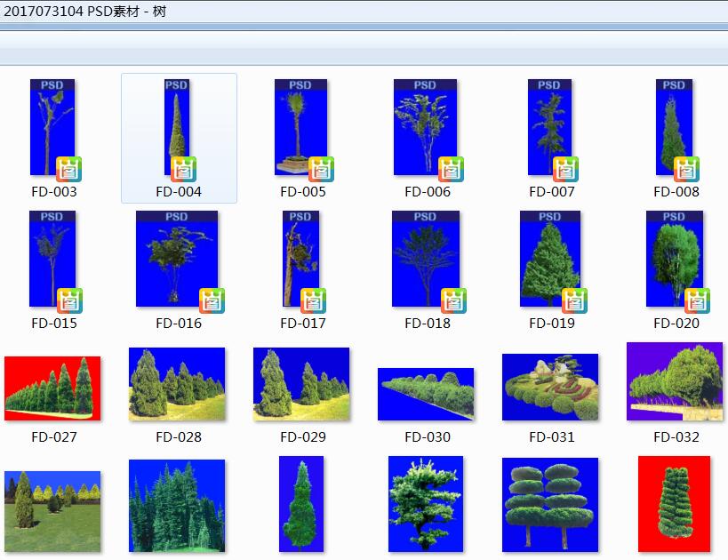Select the unlabeled spiral topiary on red thumbnail
728x560 pixels.
pyautogui.click(x=674, y=504)
